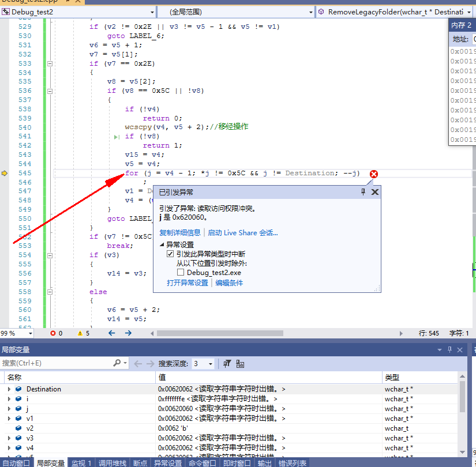Pin the Locals panel with pushpin icon
The width and height of the screenshot is (476, 467).
[x=450, y=349]
